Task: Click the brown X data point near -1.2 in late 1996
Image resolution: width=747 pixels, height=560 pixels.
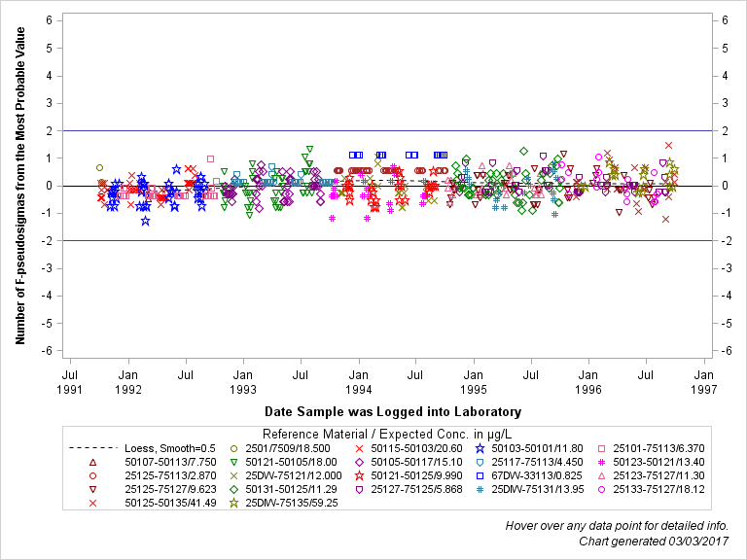Action: tap(666, 219)
